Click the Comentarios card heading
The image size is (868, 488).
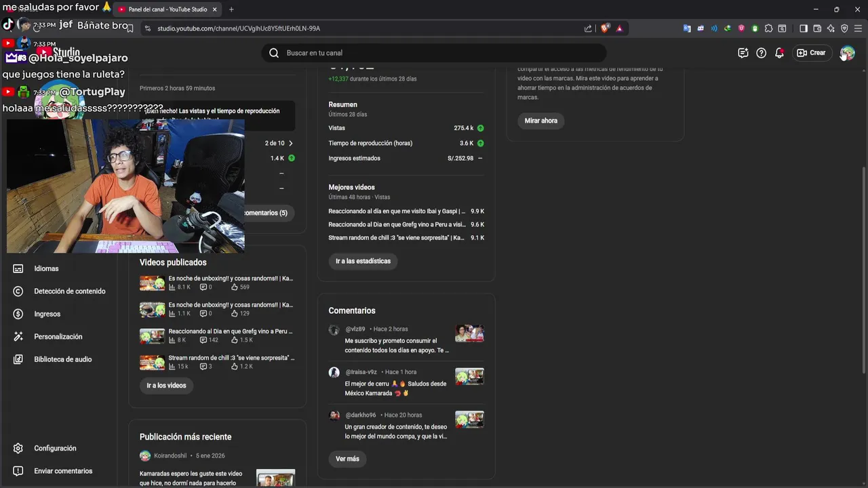pyautogui.click(x=352, y=310)
